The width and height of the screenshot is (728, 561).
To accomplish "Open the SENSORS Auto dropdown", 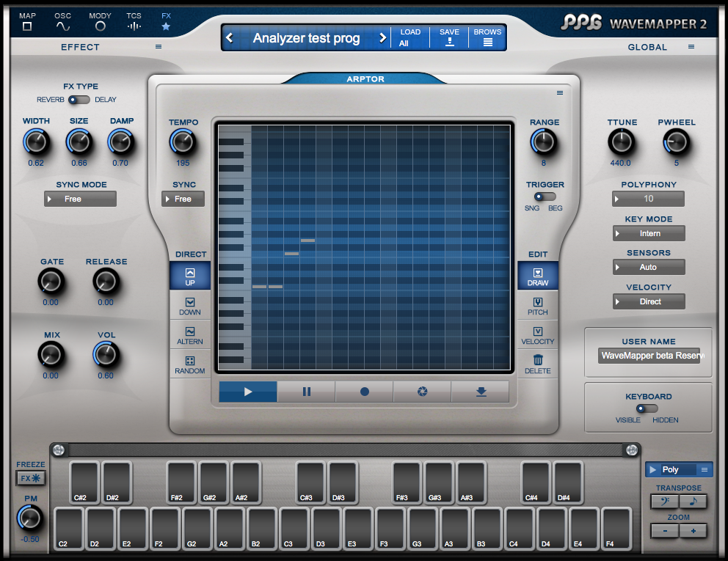I will [x=649, y=267].
